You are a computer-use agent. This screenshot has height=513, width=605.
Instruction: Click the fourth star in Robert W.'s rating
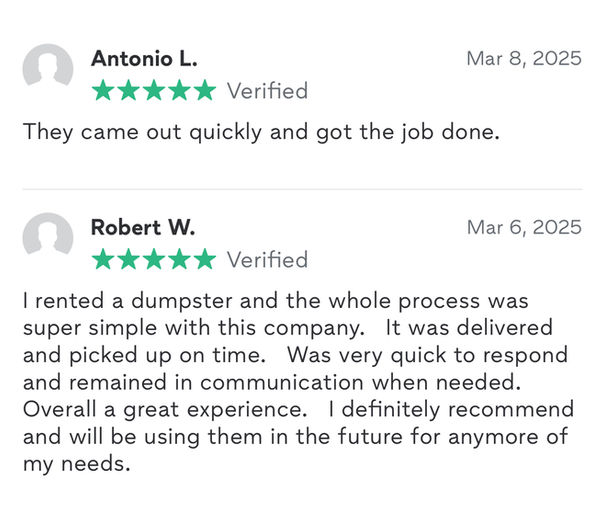178,260
